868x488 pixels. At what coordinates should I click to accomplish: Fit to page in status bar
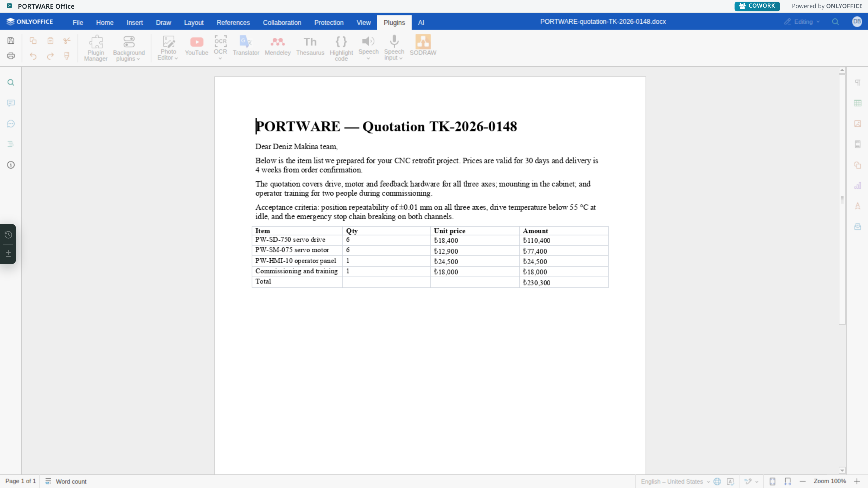(x=772, y=481)
